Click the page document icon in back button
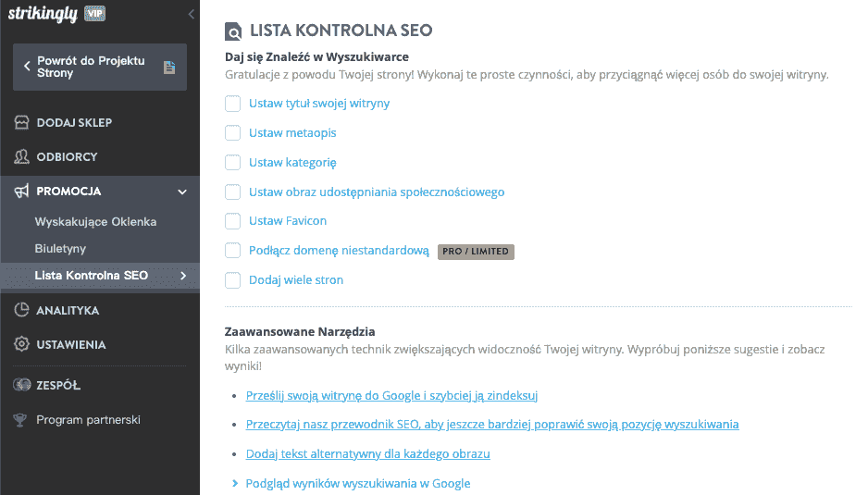The image size is (868, 495). click(169, 67)
